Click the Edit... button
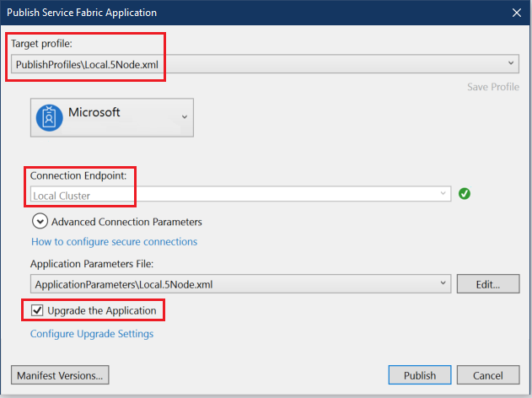Screen dimensions: 532x398 [x=488, y=284]
